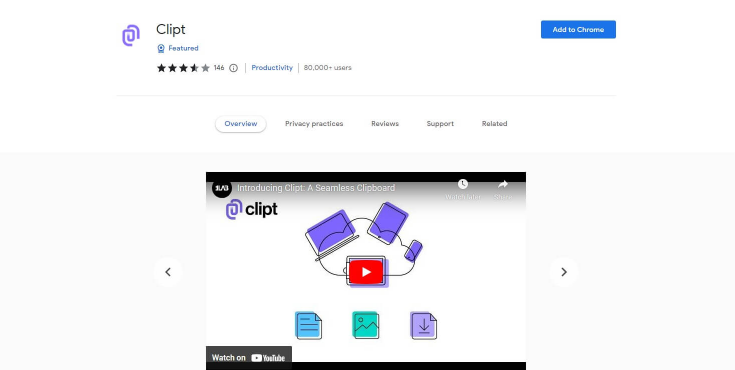Click the Clipt extension title
The width and height of the screenshot is (735, 370).
171,30
